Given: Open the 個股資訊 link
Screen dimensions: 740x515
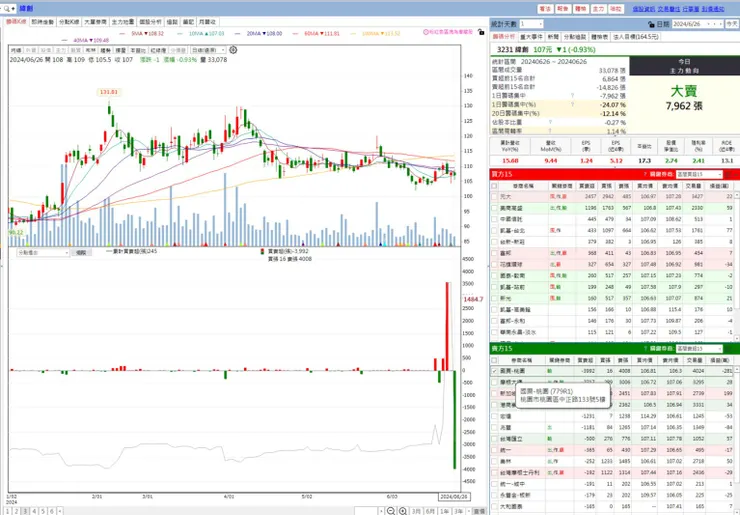Looking at the screenshot, I should [x=644, y=9].
